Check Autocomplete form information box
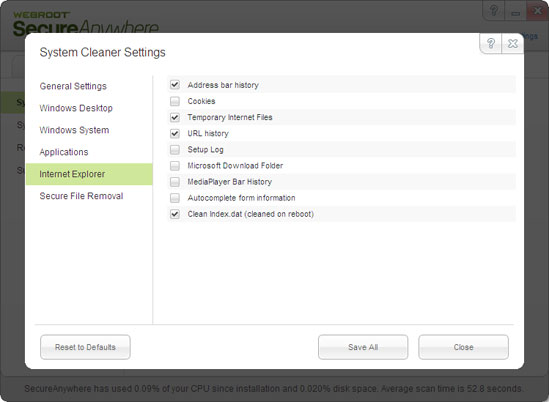Image resolution: width=549 pixels, height=402 pixels. pyautogui.click(x=175, y=198)
